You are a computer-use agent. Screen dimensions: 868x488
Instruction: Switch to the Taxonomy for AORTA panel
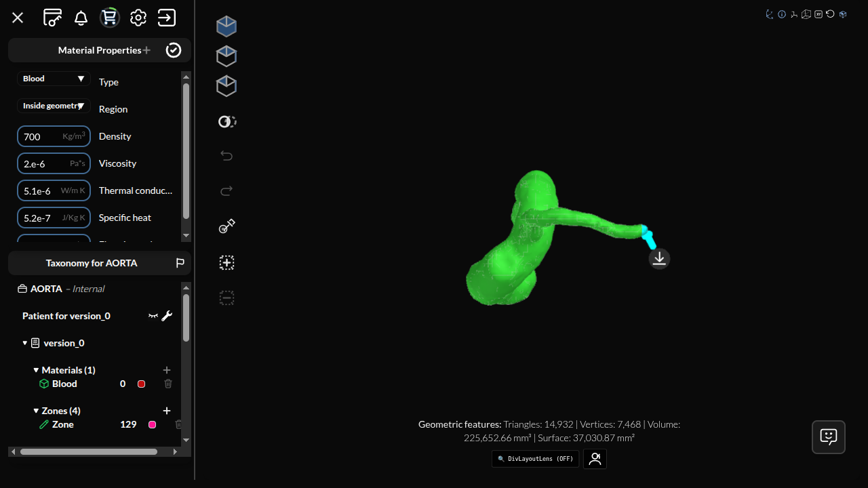[x=92, y=263]
